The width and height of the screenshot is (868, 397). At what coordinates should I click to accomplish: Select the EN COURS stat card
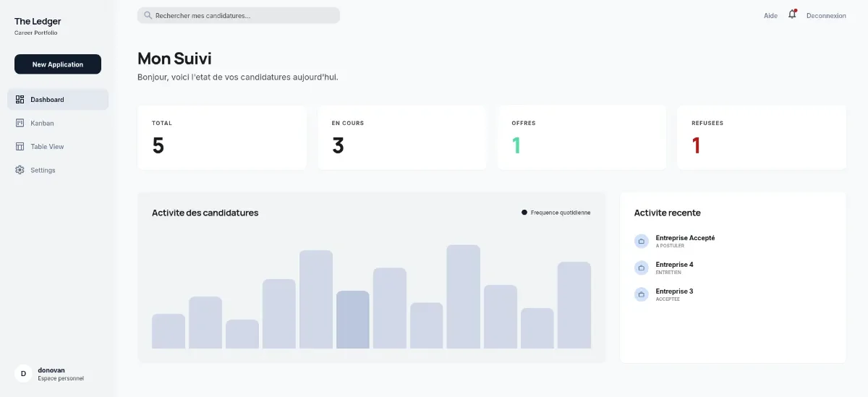click(x=401, y=138)
